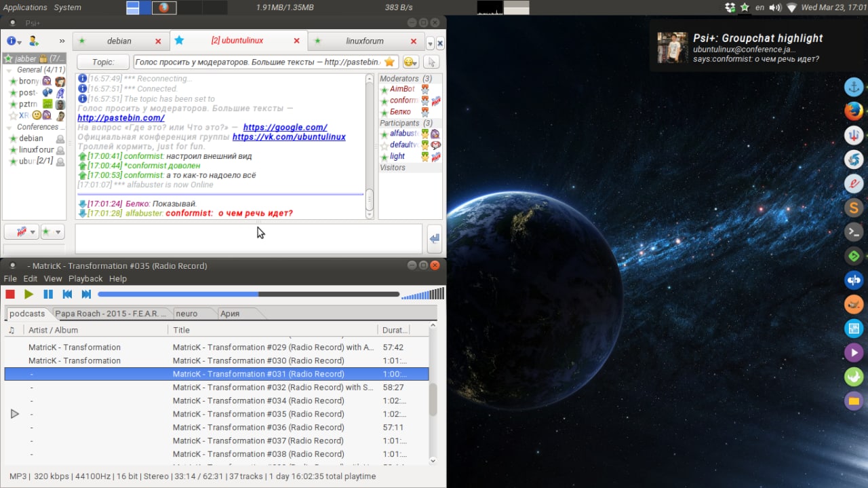This screenshot has height=488, width=868.
Task: Open the View menu in music player
Action: 53,278
